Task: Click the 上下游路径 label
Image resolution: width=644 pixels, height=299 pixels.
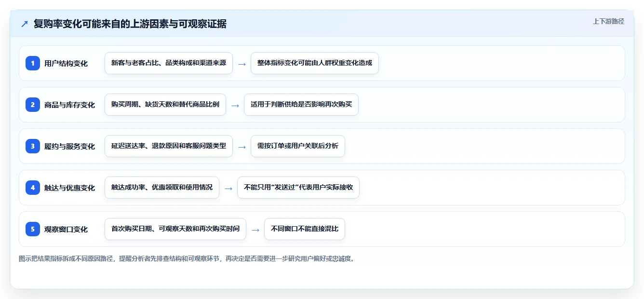Action: click(x=608, y=21)
